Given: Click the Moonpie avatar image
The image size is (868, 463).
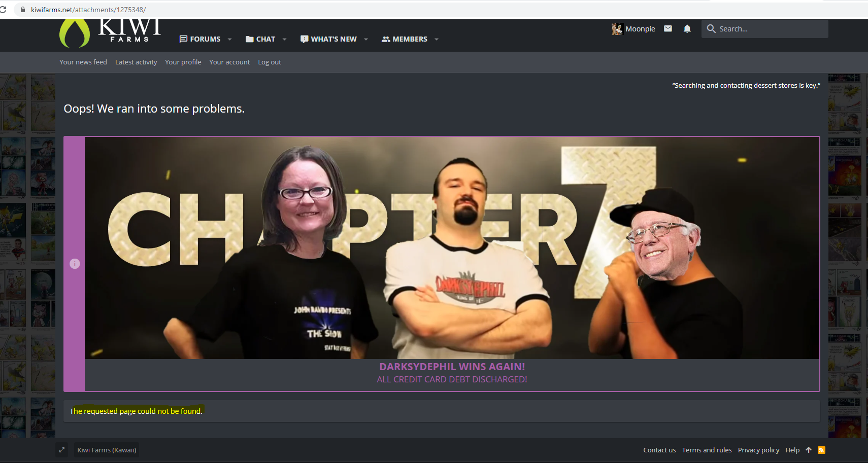Looking at the screenshot, I should [617, 29].
